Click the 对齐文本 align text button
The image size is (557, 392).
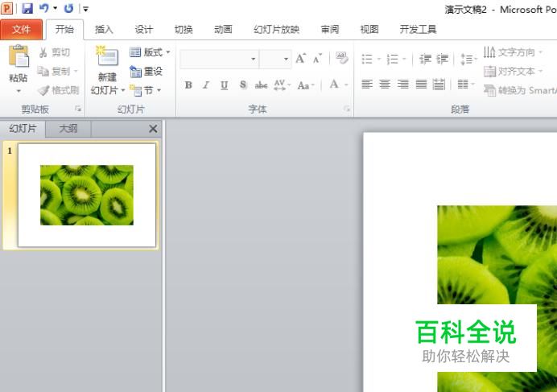coord(513,71)
